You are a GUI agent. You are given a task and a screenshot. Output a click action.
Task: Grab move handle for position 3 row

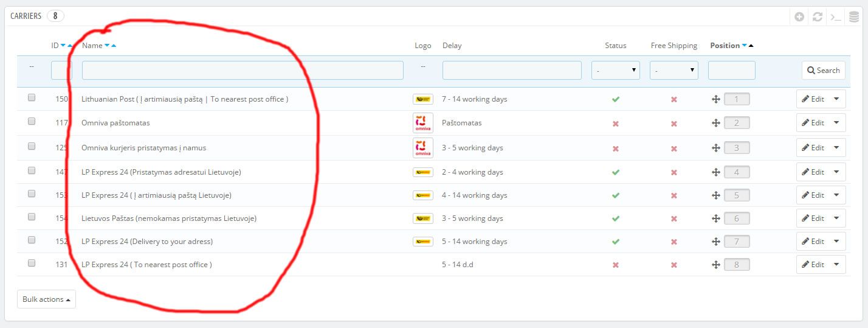pyautogui.click(x=715, y=148)
